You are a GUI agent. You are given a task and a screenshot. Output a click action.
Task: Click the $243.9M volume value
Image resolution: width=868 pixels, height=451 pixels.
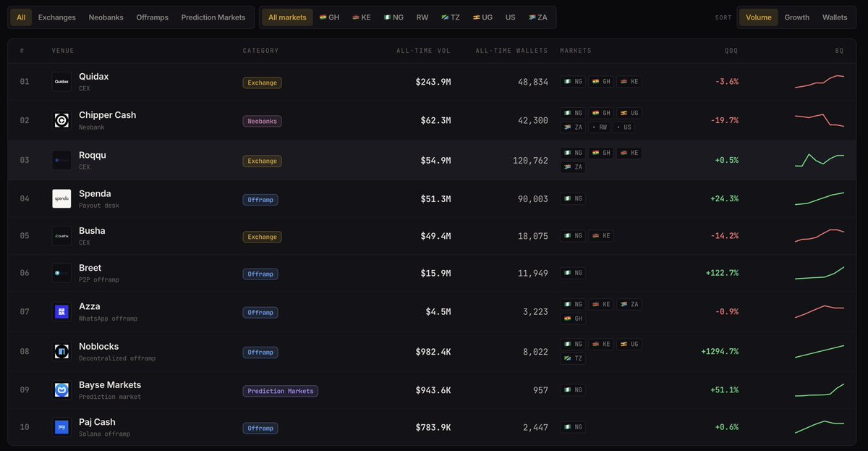[433, 82]
